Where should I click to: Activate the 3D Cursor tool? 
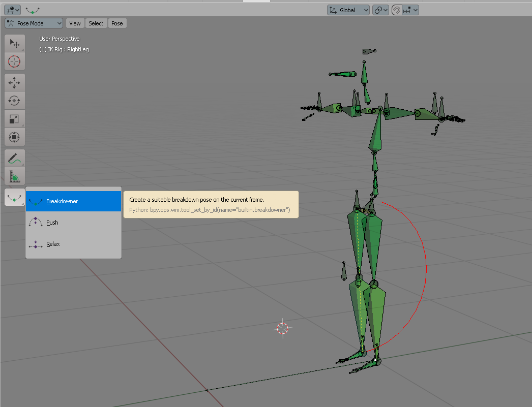(x=15, y=61)
